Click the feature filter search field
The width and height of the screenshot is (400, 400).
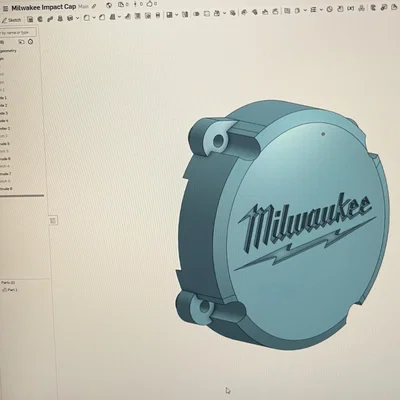click(18, 33)
